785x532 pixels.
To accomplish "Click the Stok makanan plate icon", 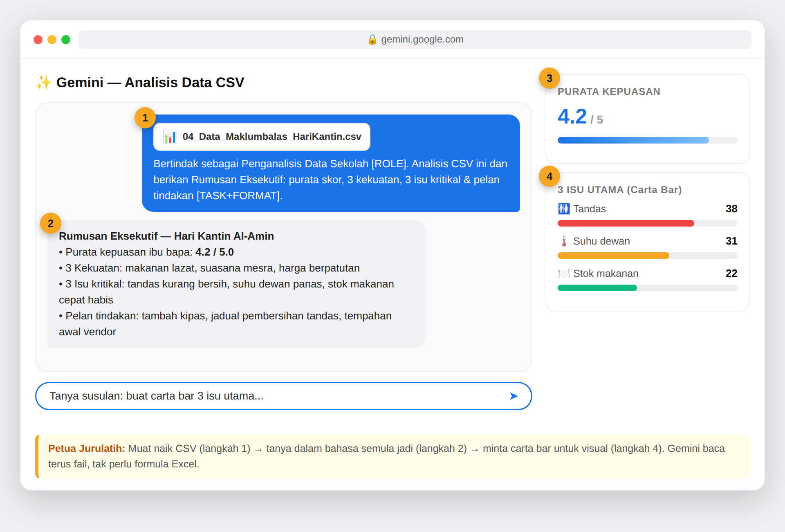I will point(564,273).
